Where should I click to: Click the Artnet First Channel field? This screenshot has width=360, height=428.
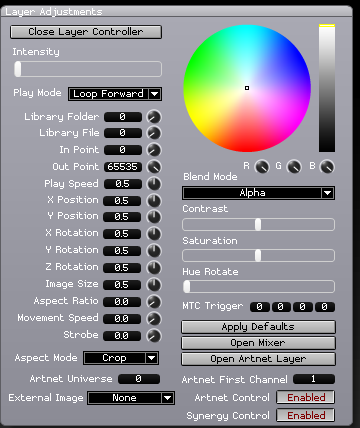(314, 379)
